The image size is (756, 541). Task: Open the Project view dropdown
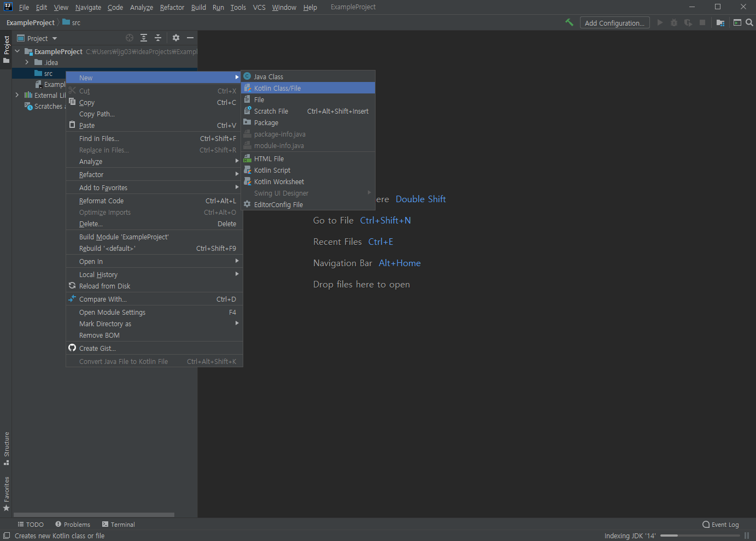pos(37,38)
